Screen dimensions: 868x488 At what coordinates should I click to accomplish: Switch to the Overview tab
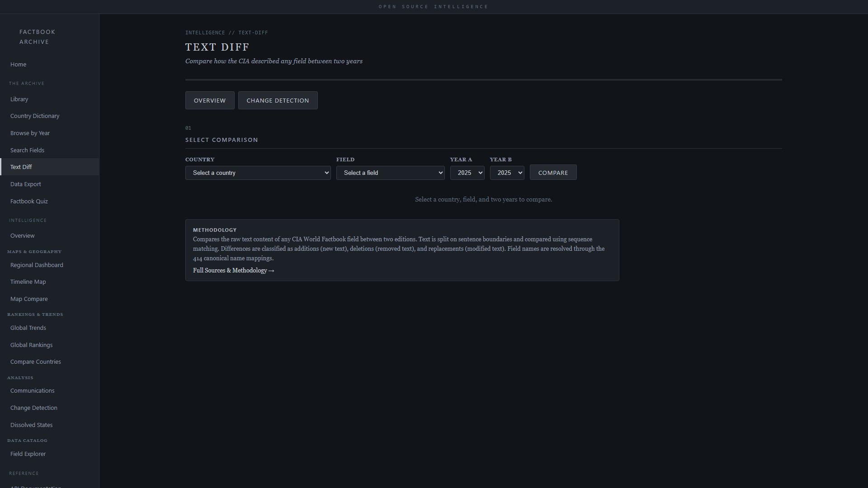click(210, 100)
